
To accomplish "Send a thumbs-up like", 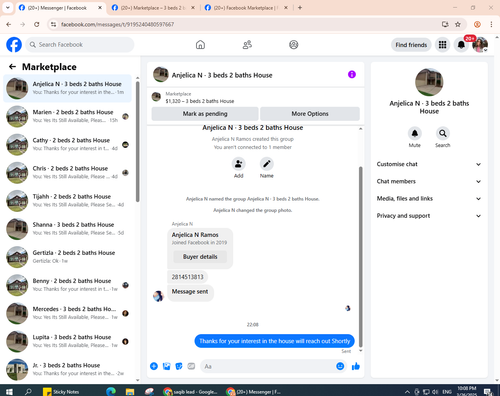I will (356, 366).
